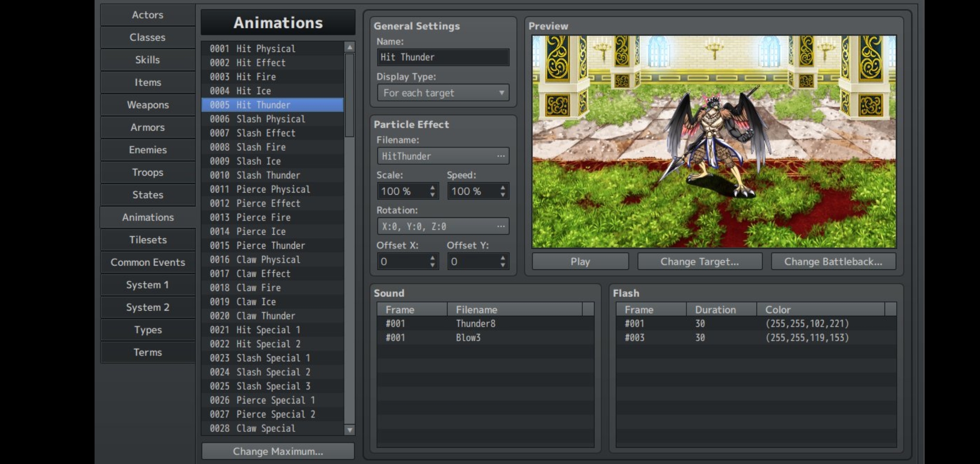Expand the Display Type dropdown
This screenshot has width=980, height=464.
coord(443,93)
